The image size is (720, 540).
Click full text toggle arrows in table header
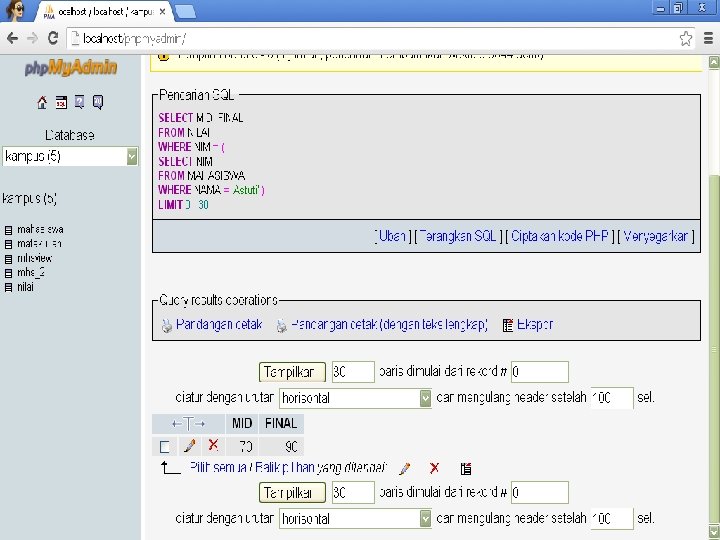pyautogui.click(x=188, y=423)
